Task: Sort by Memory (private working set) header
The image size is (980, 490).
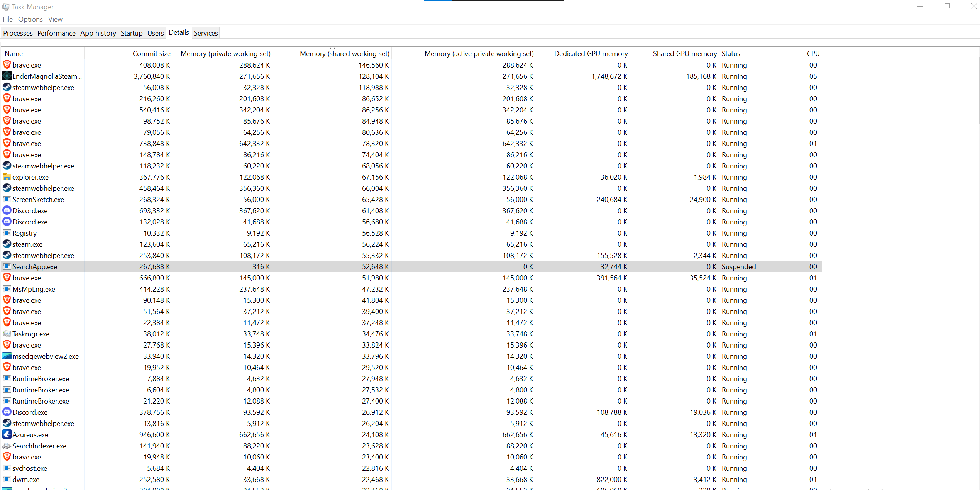Action: point(222,54)
